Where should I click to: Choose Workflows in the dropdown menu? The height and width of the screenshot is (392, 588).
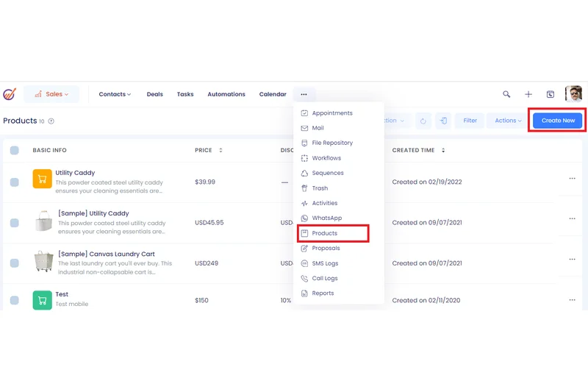coord(326,158)
